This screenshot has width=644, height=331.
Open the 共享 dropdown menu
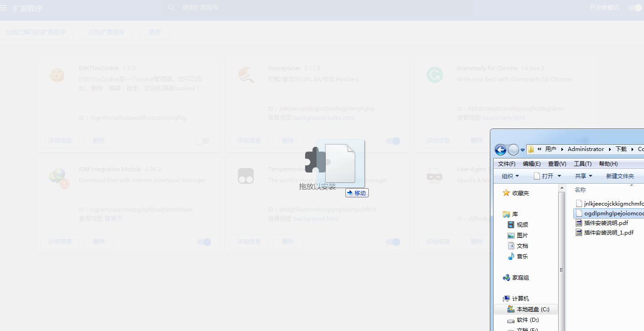[583, 176]
